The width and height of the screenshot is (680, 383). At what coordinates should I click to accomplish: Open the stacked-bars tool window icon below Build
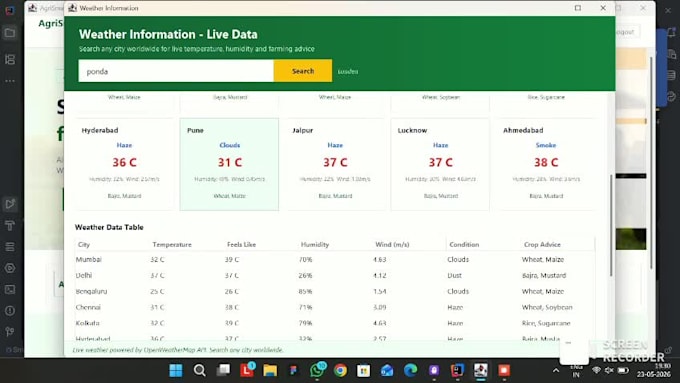pyautogui.click(x=10, y=247)
